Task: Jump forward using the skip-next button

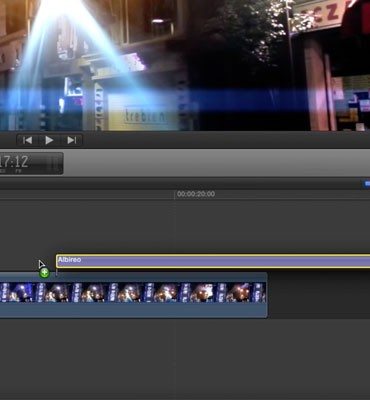Action: pyautogui.click(x=71, y=140)
